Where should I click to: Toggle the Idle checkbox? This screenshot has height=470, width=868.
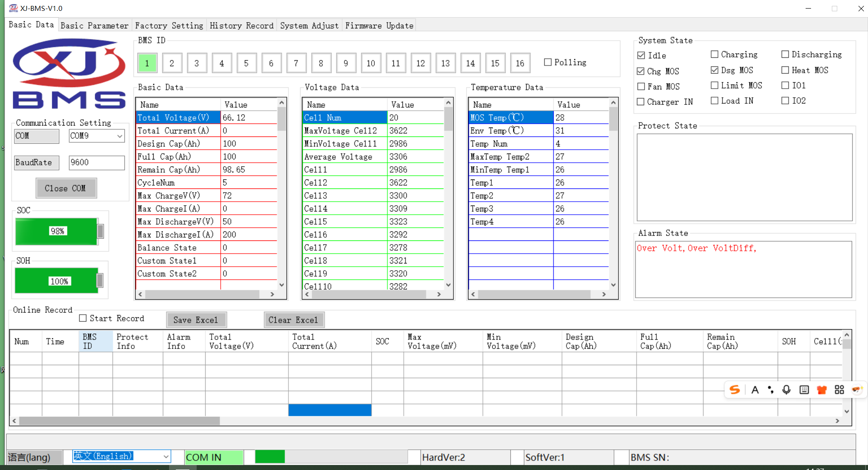pyautogui.click(x=641, y=55)
